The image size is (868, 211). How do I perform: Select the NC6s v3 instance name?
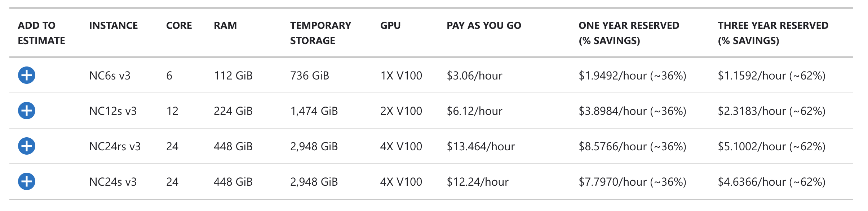coord(110,76)
